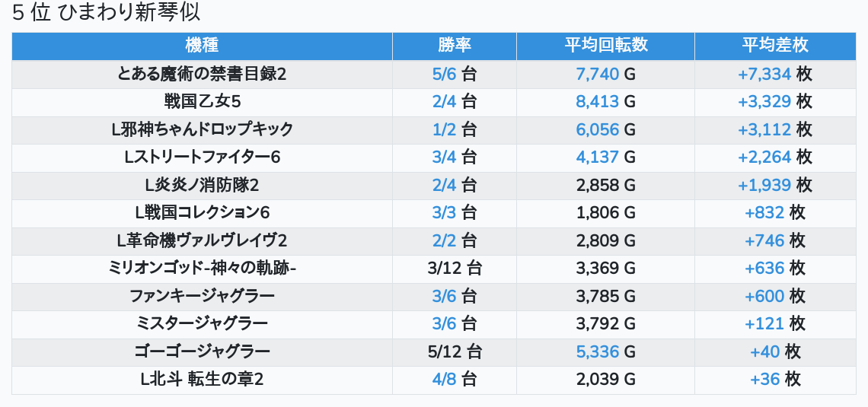868x407 pixels.
Task: Click the +600 value for ファンキージャグラー
Action: [764, 297]
